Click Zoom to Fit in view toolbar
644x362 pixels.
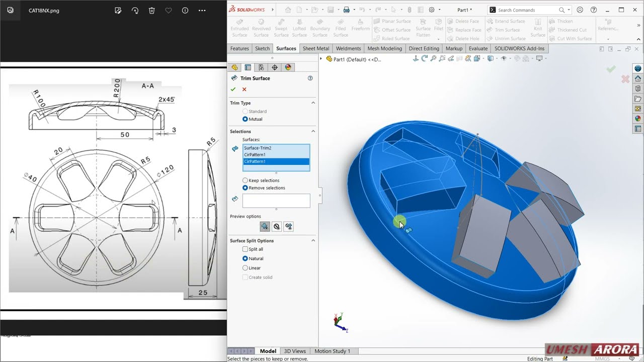coord(433,58)
